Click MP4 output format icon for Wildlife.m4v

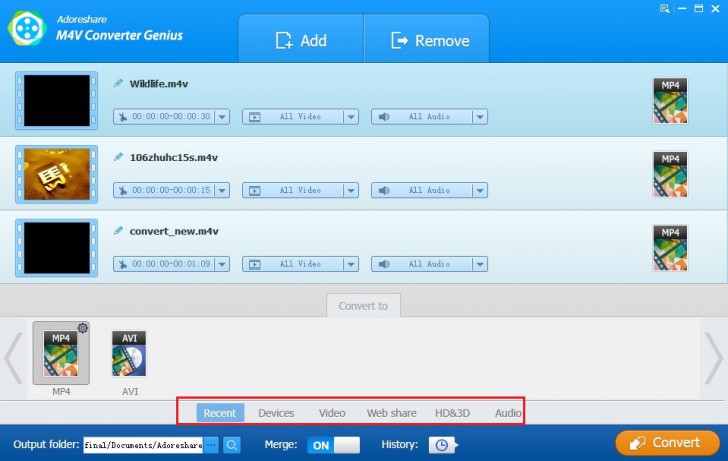click(670, 101)
